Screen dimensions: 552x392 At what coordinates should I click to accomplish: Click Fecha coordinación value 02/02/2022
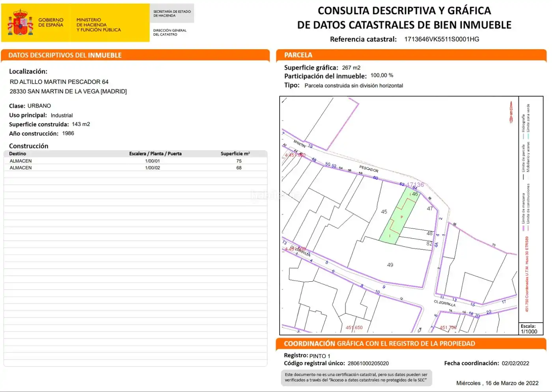[x=515, y=363]
